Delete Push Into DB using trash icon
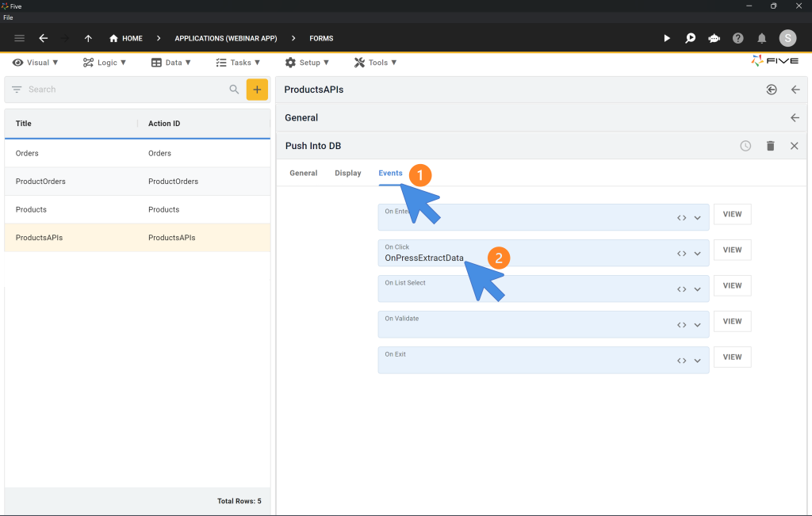The height and width of the screenshot is (516, 812). [770, 146]
